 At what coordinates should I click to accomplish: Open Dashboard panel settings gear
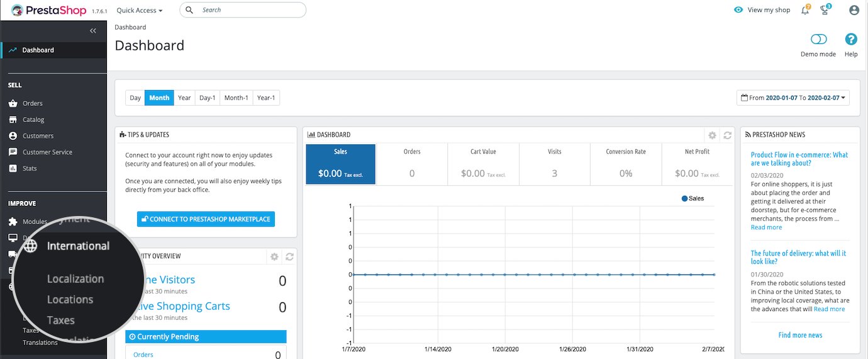point(712,135)
